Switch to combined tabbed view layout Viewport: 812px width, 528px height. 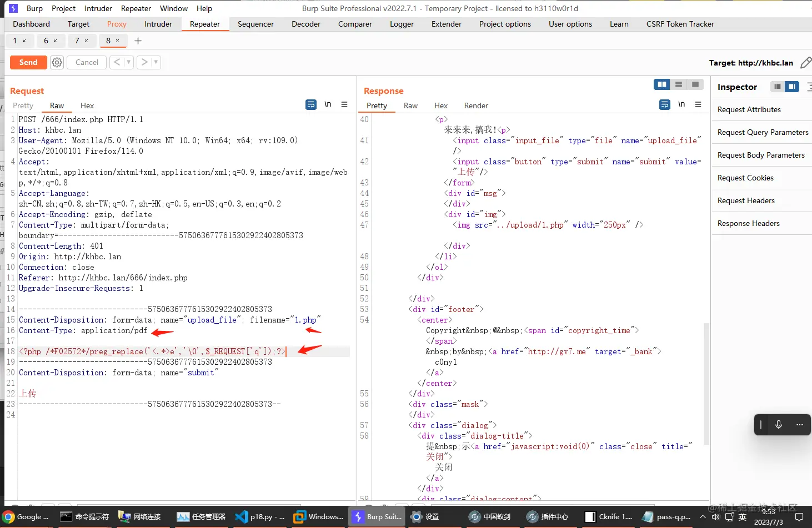(x=695, y=84)
